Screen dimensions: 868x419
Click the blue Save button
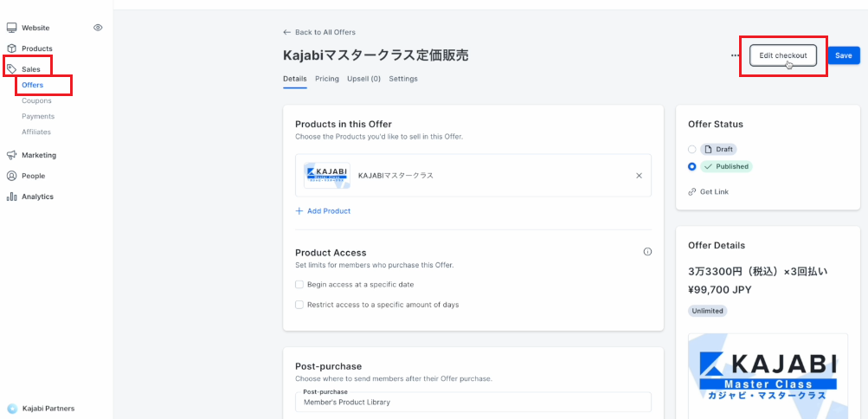(844, 55)
